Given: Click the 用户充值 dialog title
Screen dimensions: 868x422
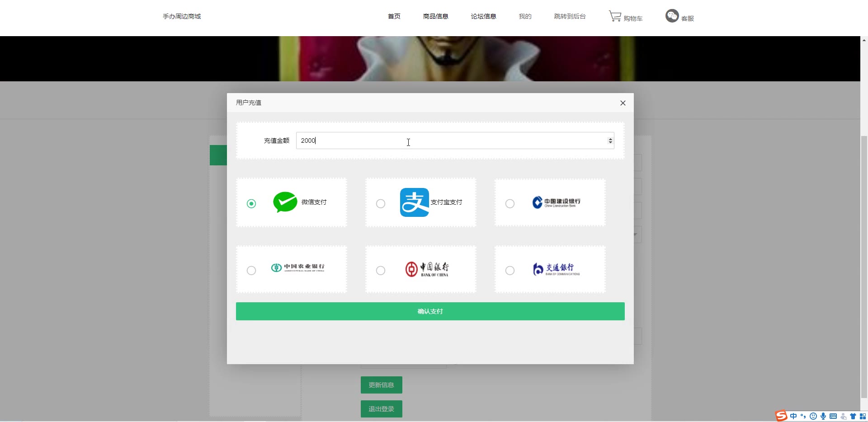Looking at the screenshot, I should pos(249,103).
